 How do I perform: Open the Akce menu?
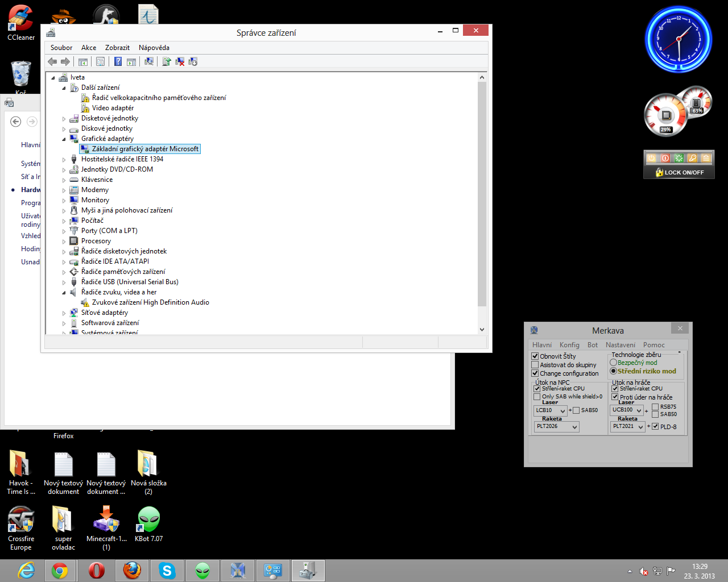[x=89, y=48]
